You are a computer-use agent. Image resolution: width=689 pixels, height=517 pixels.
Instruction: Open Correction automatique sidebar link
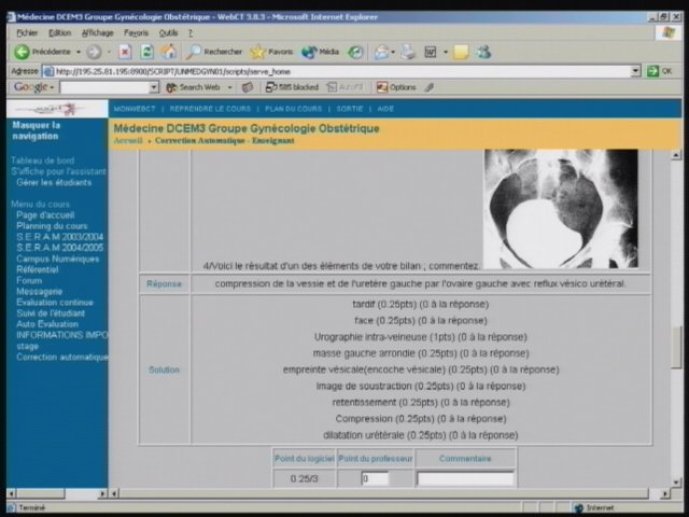(62, 357)
